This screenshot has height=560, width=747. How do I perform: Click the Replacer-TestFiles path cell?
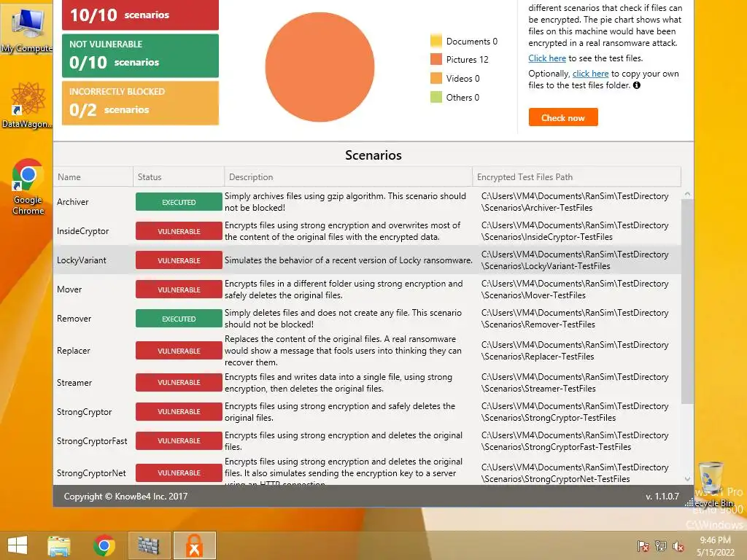[x=575, y=351]
